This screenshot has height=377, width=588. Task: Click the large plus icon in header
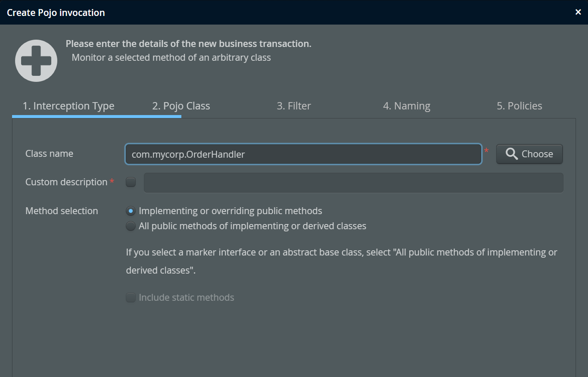[36, 61]
